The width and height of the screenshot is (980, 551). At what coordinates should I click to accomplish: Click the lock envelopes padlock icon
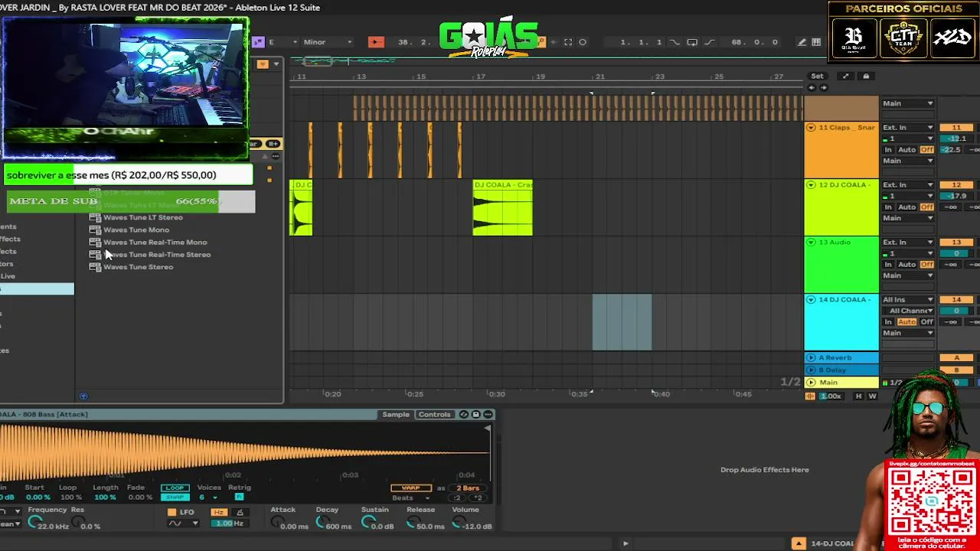coord(866,76)
